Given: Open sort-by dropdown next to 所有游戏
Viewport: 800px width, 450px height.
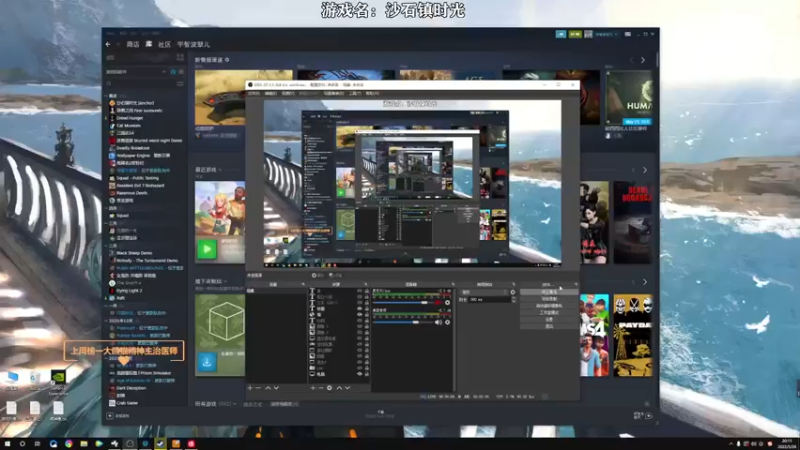Looking at the screenshot, I should coord(285,404).
